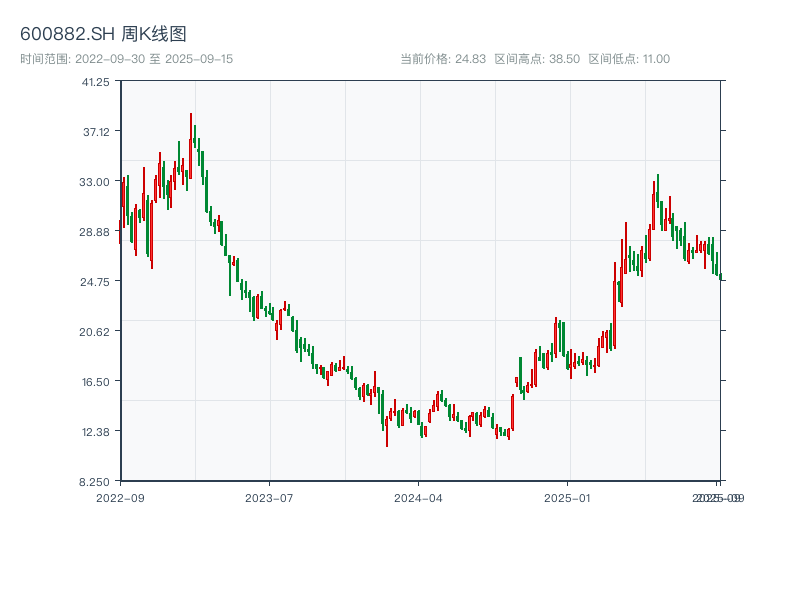The image size is (800, 600).
Task: Click the 区间低点 11.00 label
Action: point(629,59)
